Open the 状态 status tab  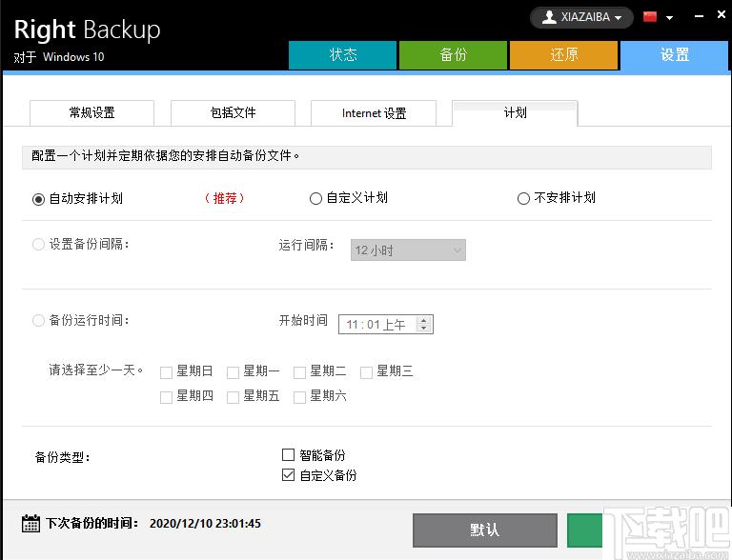[343, 55]
